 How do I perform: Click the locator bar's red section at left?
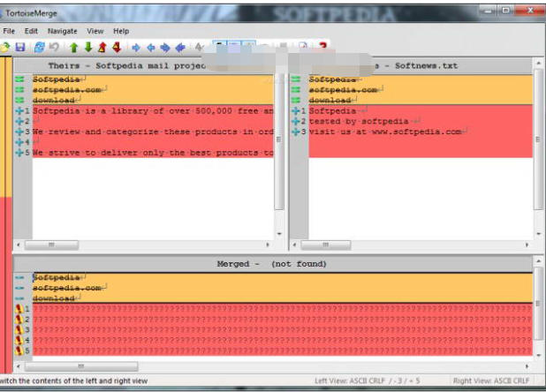pyautogui.click(x=6, y=284)
